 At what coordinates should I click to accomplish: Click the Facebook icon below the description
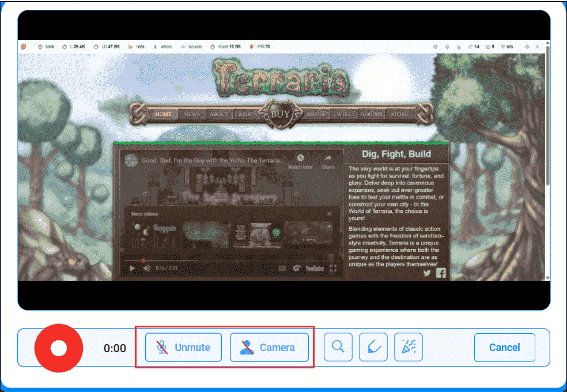pos(441,273)
